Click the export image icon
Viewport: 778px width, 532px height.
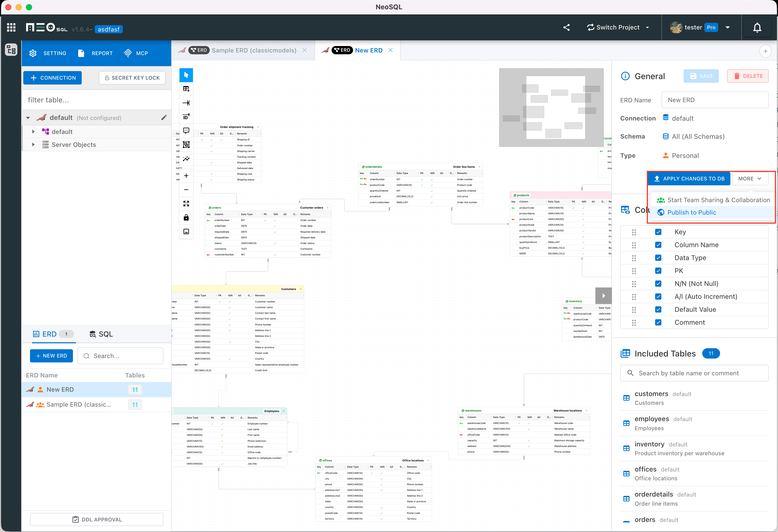tap(186, 232)
